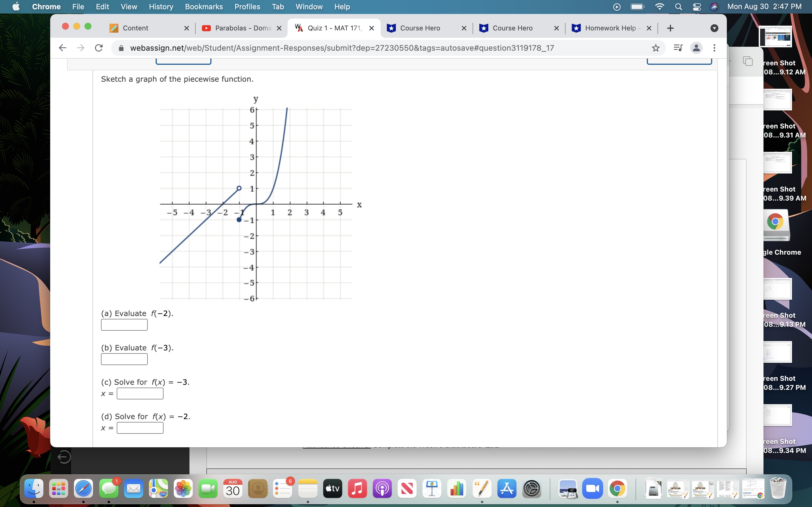
Task: Open the Bookmarks menu
Action: pos(204,6)
